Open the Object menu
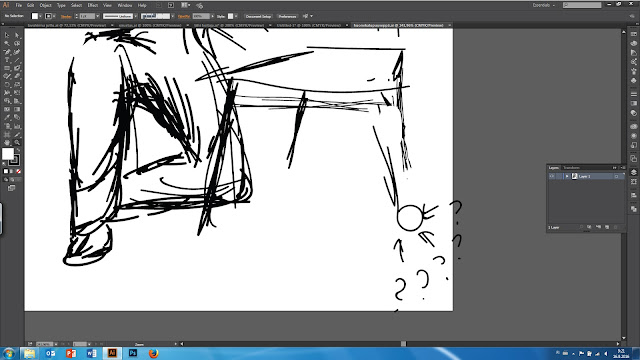 click(x=45, y=5)
